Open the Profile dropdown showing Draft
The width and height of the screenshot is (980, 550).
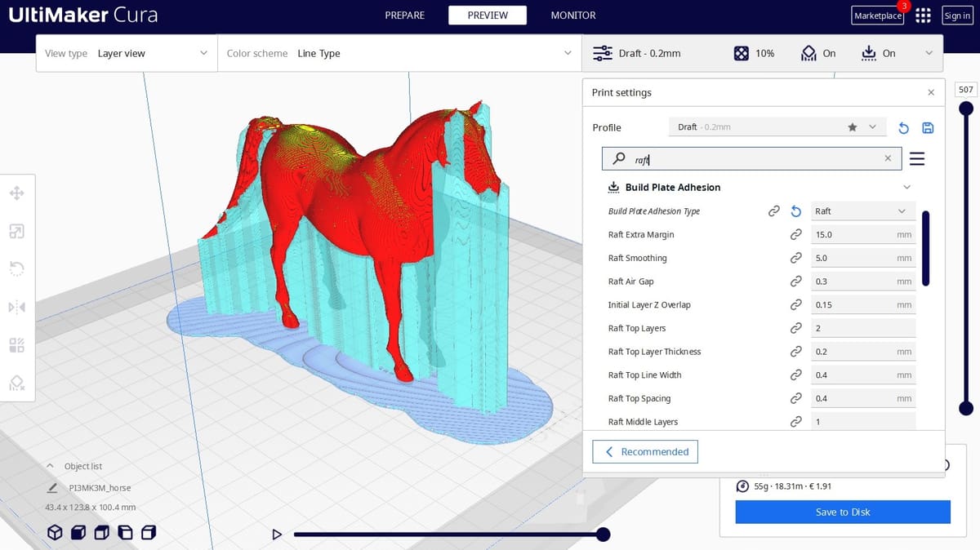779,127
